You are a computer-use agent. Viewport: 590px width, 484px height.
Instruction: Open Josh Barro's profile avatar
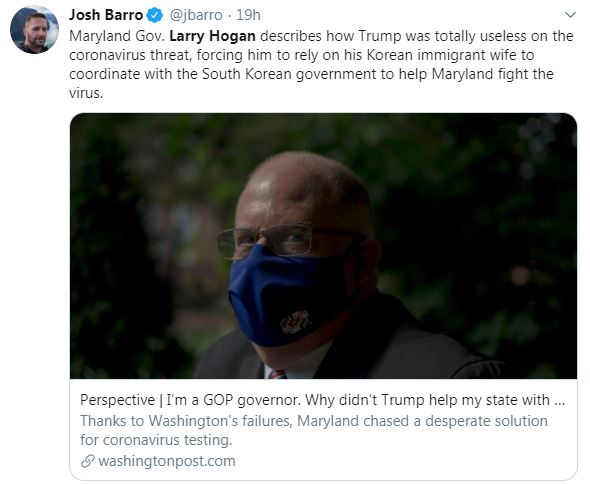click(34, 30)
